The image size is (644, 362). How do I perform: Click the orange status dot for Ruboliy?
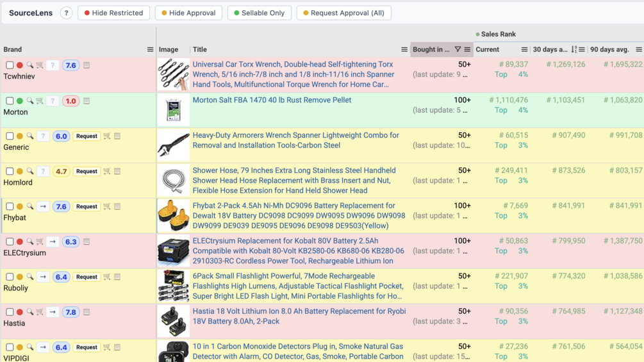click(x=20, y=277)
